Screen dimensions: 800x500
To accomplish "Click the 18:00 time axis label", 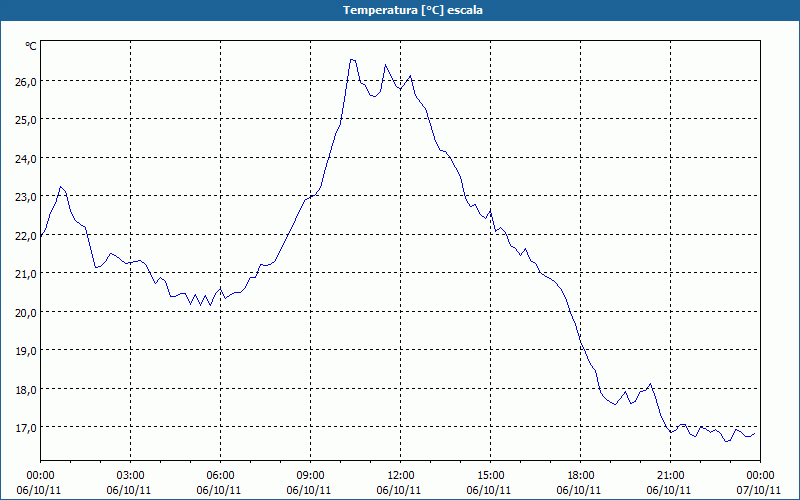I will [x=581, y=476].
